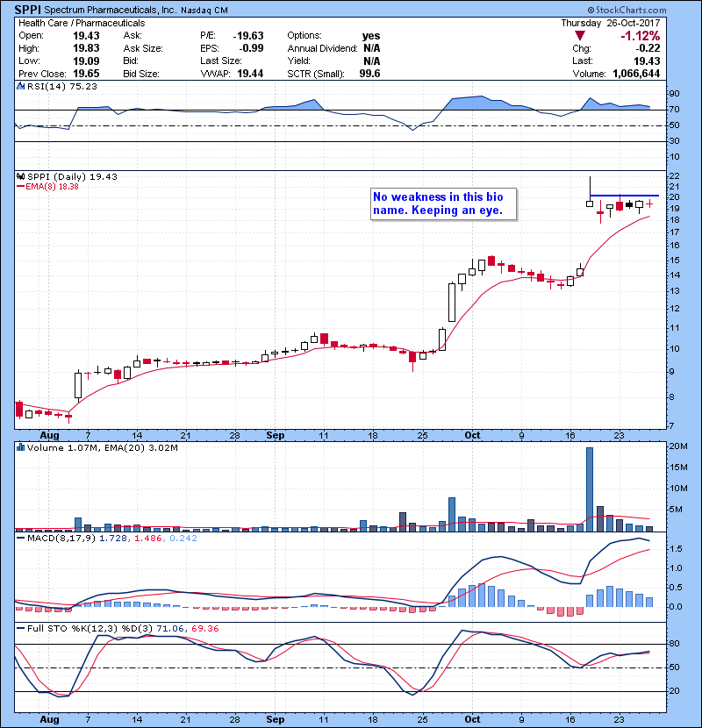
Task: Click the MACD line value 1.728
Action: pos(113,539)
